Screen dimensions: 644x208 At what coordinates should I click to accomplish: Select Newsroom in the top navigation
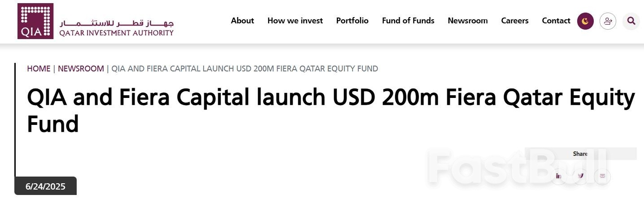pos(467,21)
